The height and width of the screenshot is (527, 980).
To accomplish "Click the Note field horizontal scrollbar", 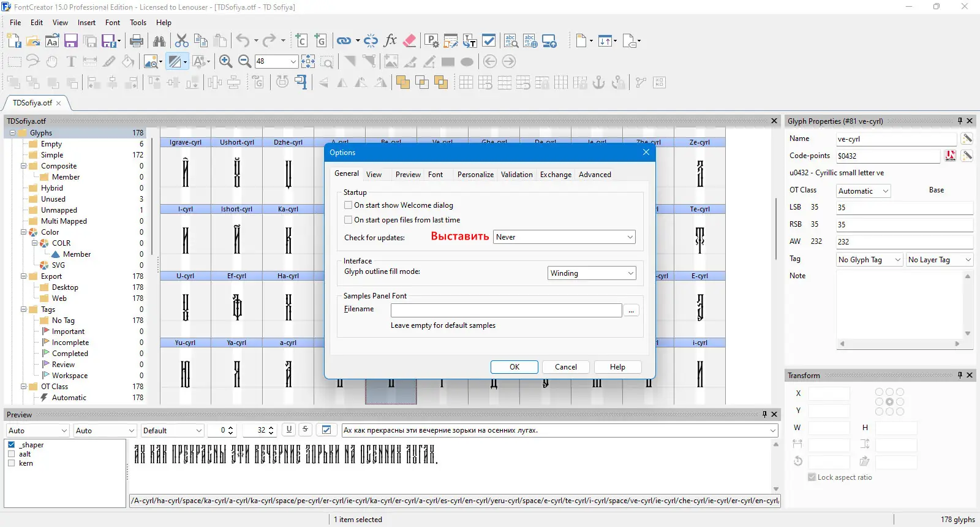I will tap(899, 344).
